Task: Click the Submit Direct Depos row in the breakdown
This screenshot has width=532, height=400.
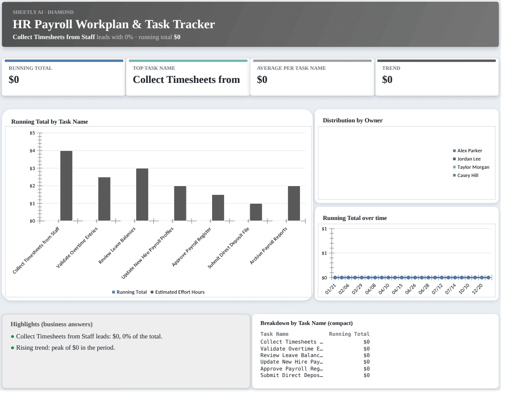Action: point(315,375)
